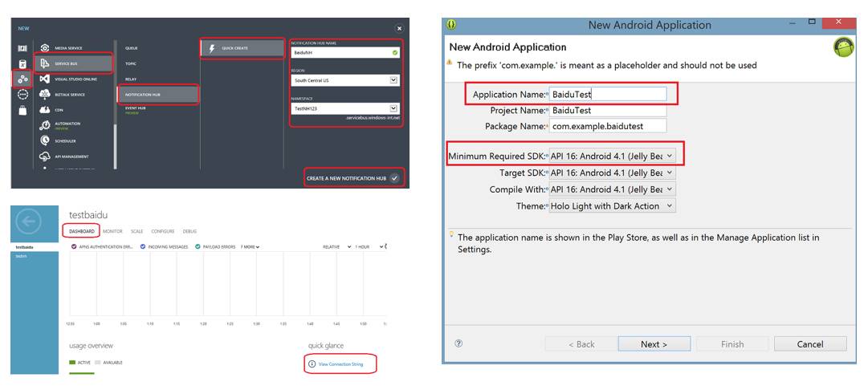Click the disabled Back button
Screen dimensions: 868x390
[x=581, y=343]
